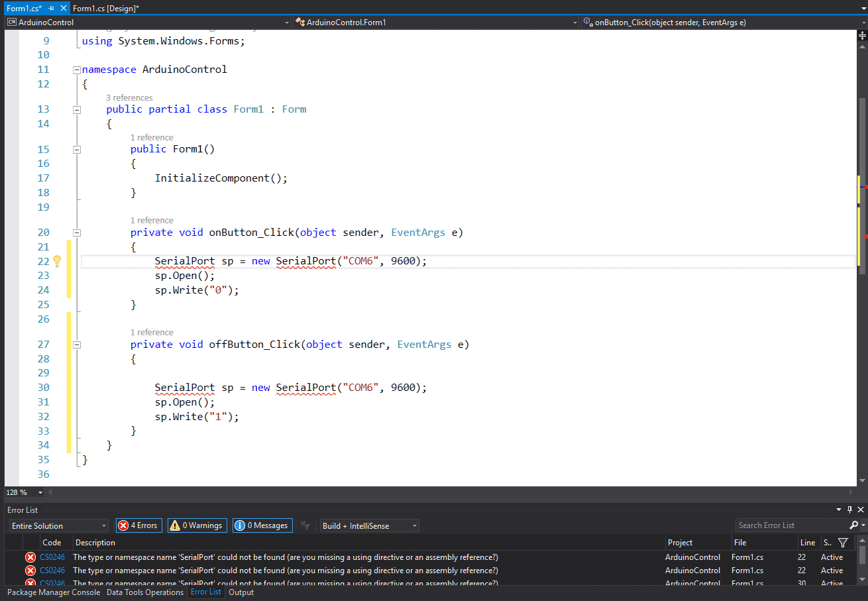Image resolution: width=868 pixels, height=601 pixels.
Task: Collapse the namespace ArduinoControl block
Action: 77,70
